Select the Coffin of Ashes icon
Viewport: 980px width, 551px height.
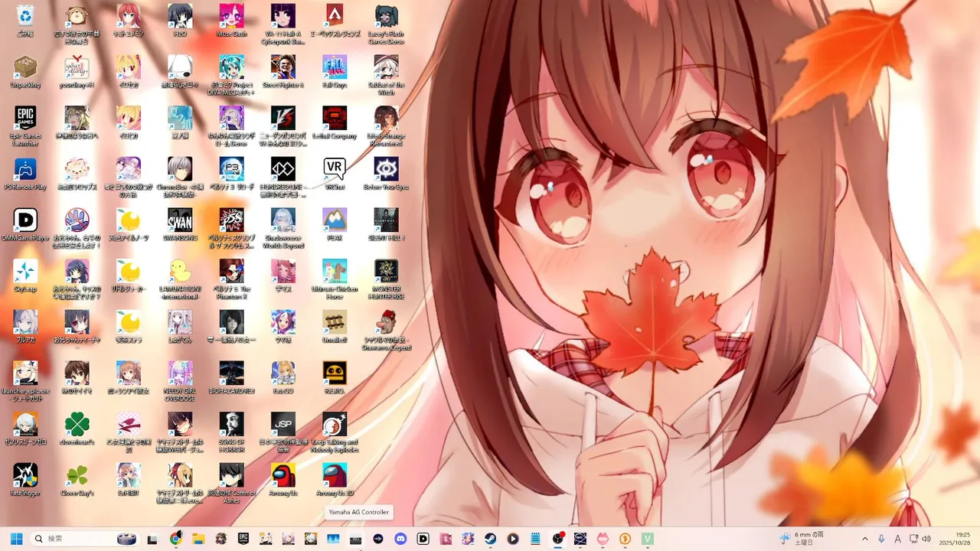pyautogui.click(x=231, y=475)
